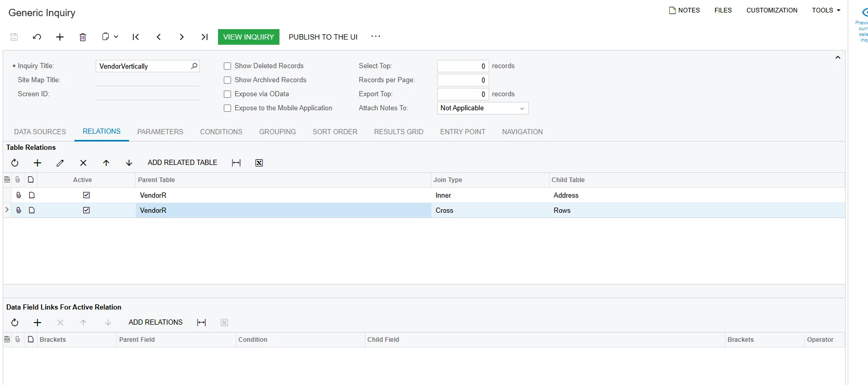Open the Parameters tab
The height and width of the screenshot is (385, 868).
pos(160,132)
